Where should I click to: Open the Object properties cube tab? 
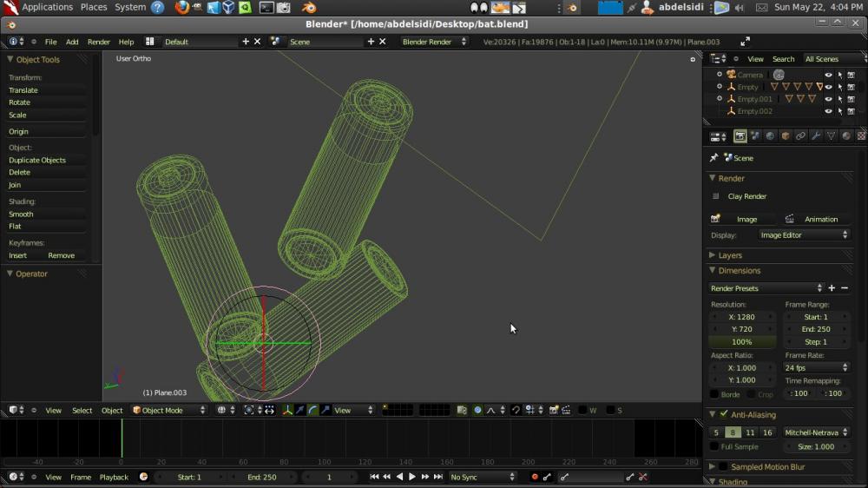786,136
